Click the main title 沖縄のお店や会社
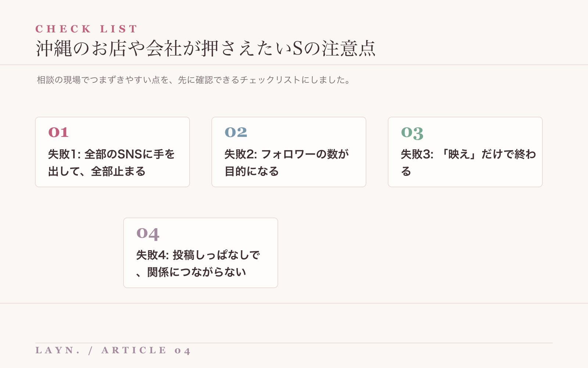 tap(205, 48)
